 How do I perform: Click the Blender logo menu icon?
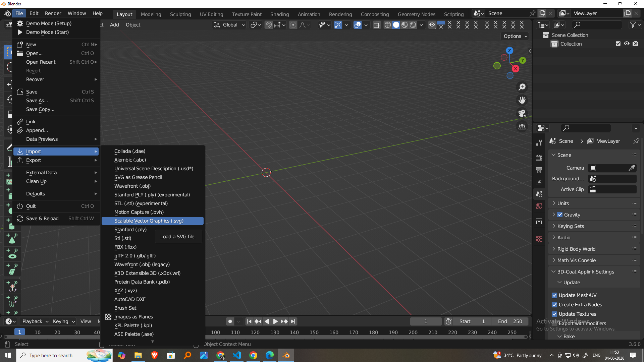[7, 13]
